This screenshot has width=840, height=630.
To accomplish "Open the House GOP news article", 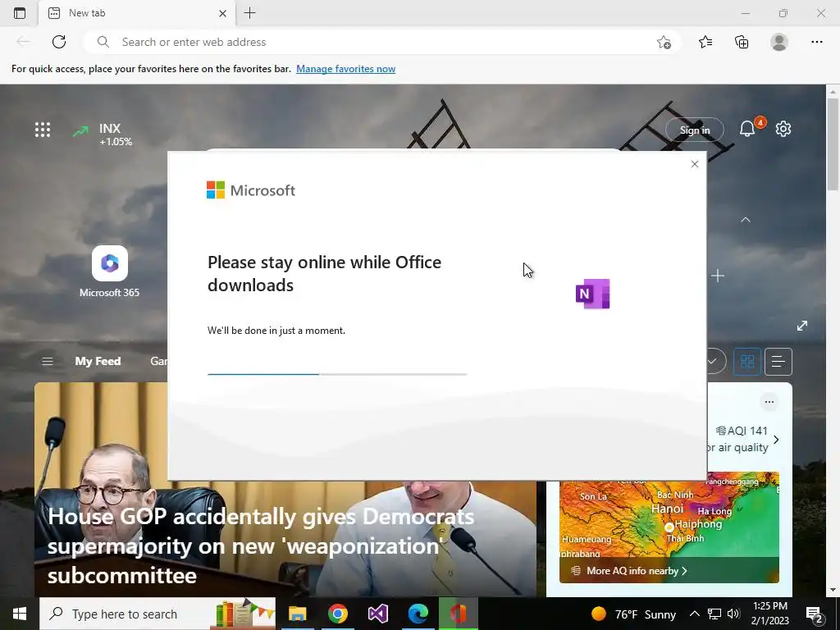I will [261, 546].
